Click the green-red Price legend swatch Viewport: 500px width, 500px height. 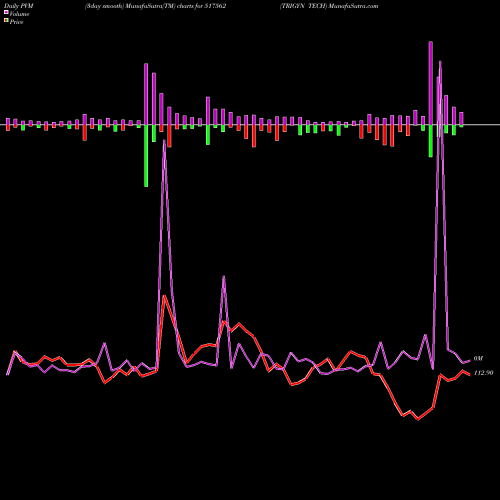(x=6, y=21)
